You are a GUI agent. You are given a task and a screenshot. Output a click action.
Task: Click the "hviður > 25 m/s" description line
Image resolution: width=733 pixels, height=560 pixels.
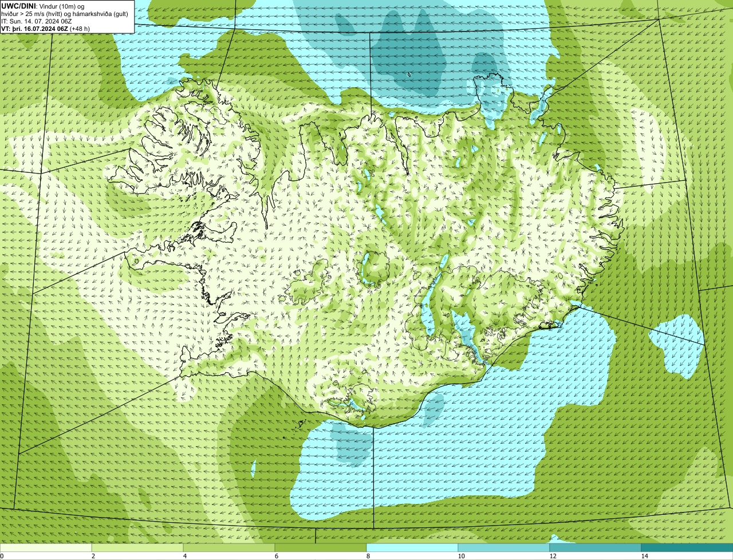[x=65, y=14]
